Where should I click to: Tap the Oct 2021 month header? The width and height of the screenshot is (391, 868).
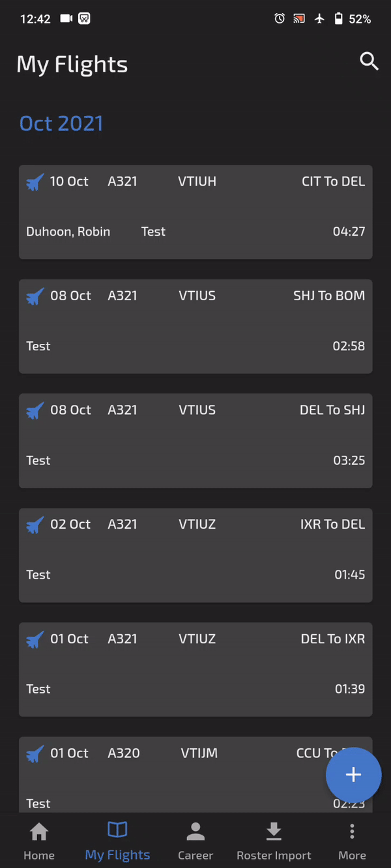(61, 124)
